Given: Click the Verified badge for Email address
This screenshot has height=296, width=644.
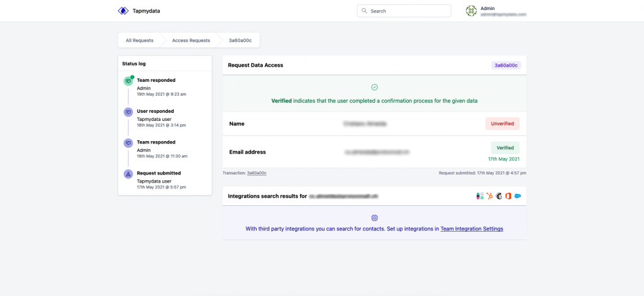Looking at the screenshot, I should (x=505, y=147).
